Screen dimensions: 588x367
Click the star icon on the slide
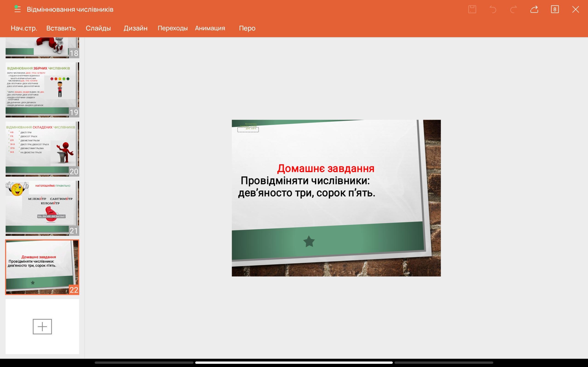pos(309,242)
